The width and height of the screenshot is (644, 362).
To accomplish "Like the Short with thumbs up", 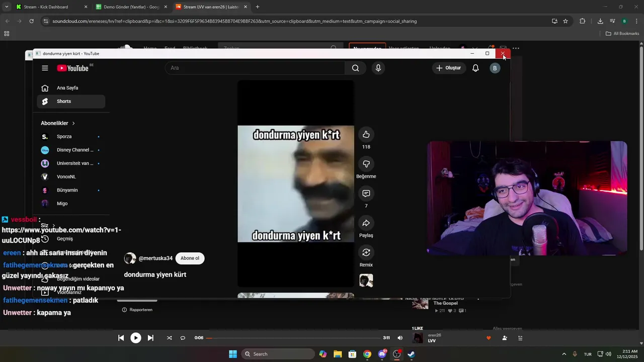I will [366, 134].
